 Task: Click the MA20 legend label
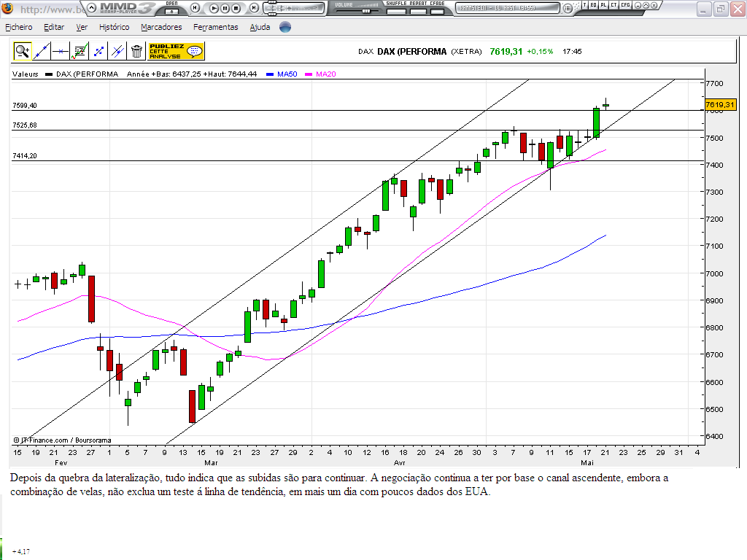pos(326,74)
